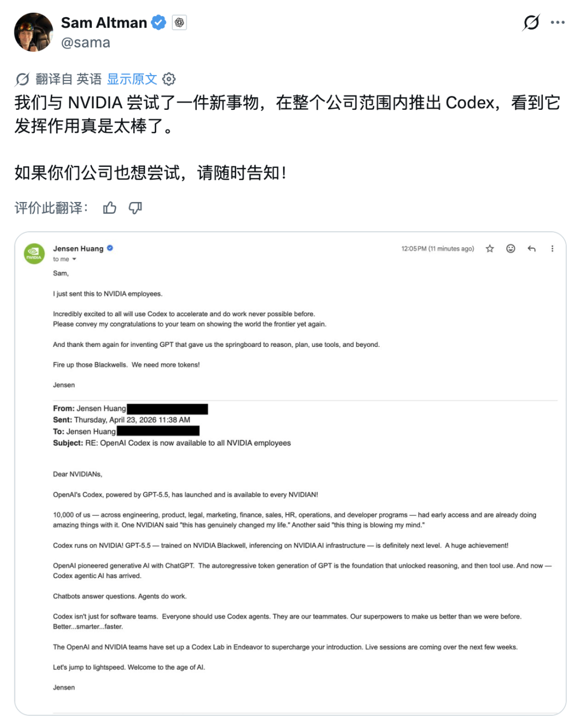Expand the 'to me' recipient details arrow
Viewport: 576px width, 728px height.
[x=74, y=259]
